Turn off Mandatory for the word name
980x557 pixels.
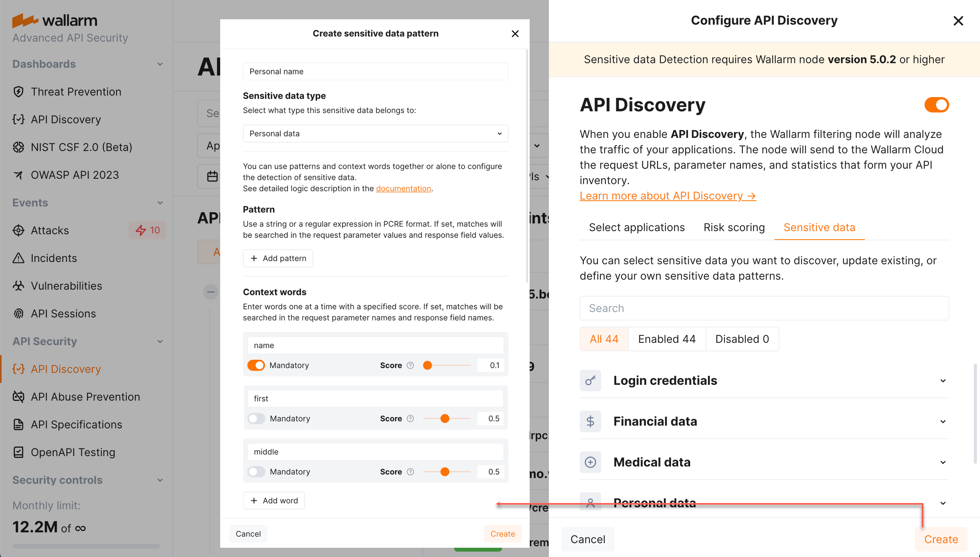coord(256,365)
